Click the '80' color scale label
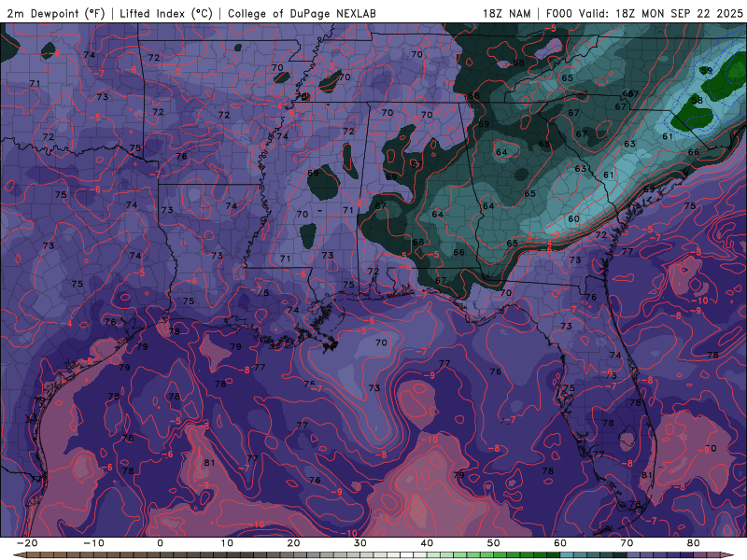Screen dimensions: 747x560 tap(694, 543)
